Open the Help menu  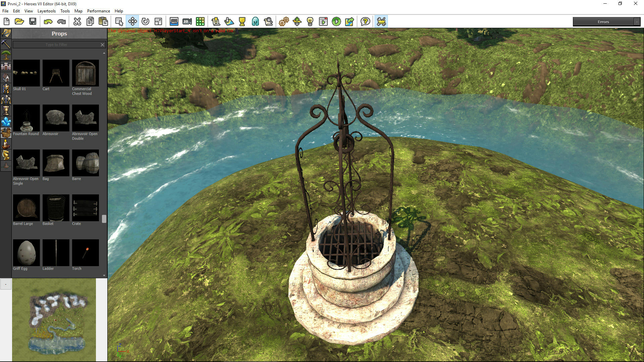(x=119, y=11)
